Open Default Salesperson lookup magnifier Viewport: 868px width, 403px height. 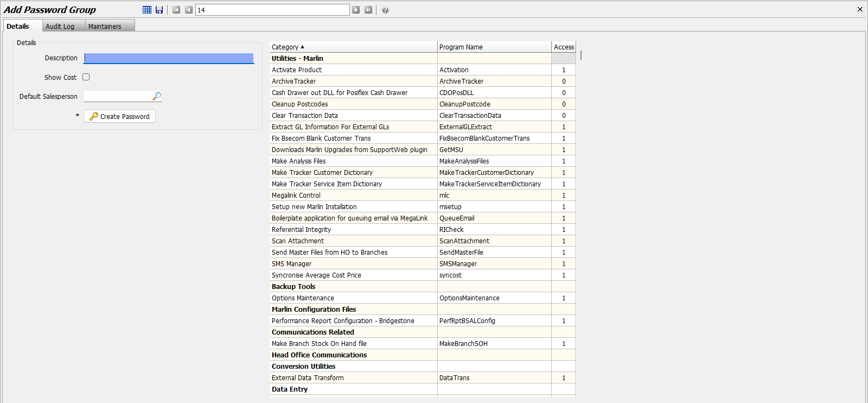click(x=157, y=96)
